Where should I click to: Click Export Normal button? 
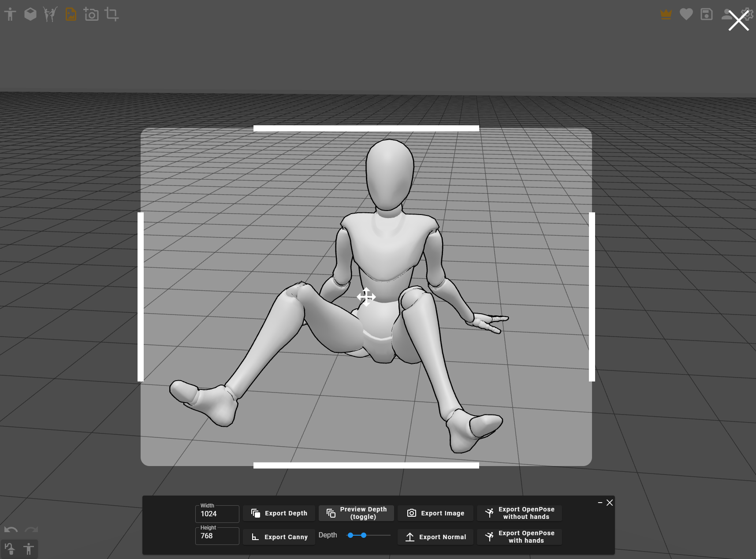pyautogui.click(x=436, y=537)
